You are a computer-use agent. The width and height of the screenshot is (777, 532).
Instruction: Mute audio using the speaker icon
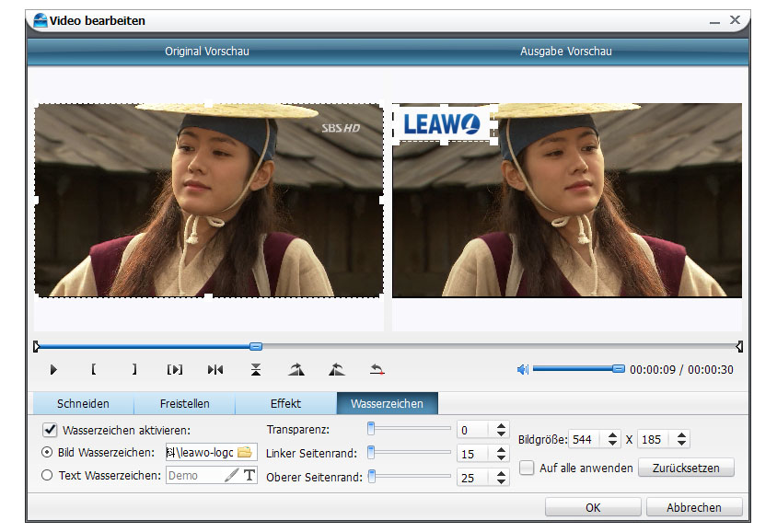point(522,369)
